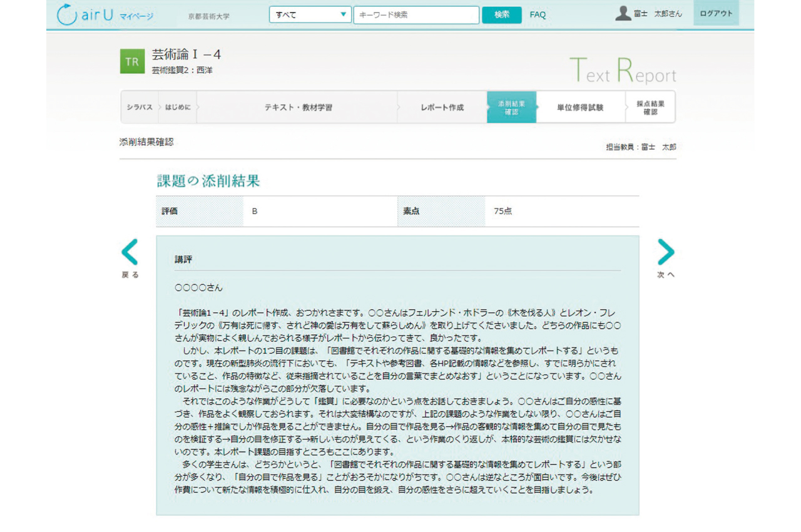
Task: Click the user profile silhouette icon
Action: click(x=623, y=14)
